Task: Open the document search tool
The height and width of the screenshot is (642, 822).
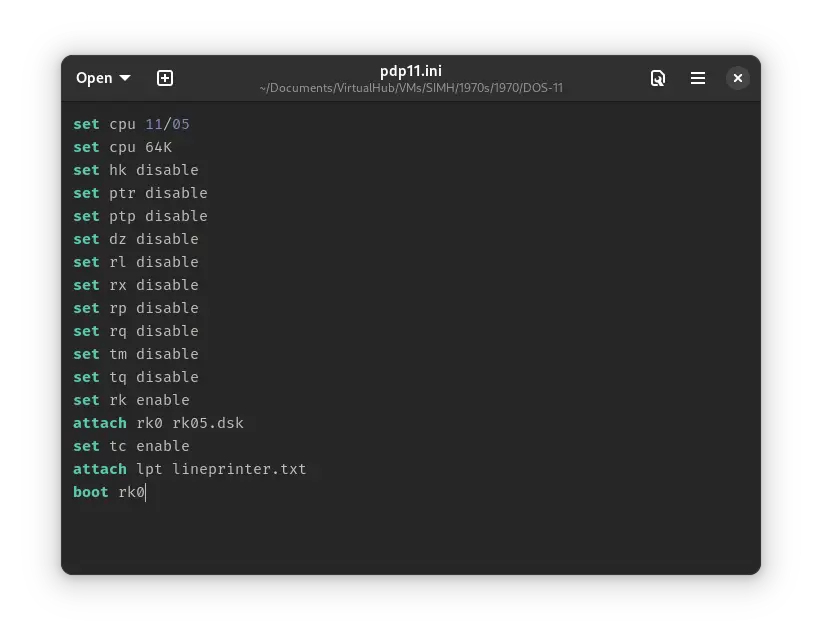Action: pos(658,77)
